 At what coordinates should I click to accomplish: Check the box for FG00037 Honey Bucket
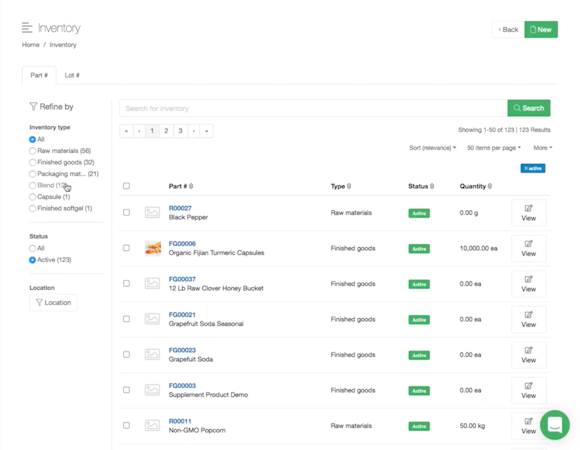point(127,283)
